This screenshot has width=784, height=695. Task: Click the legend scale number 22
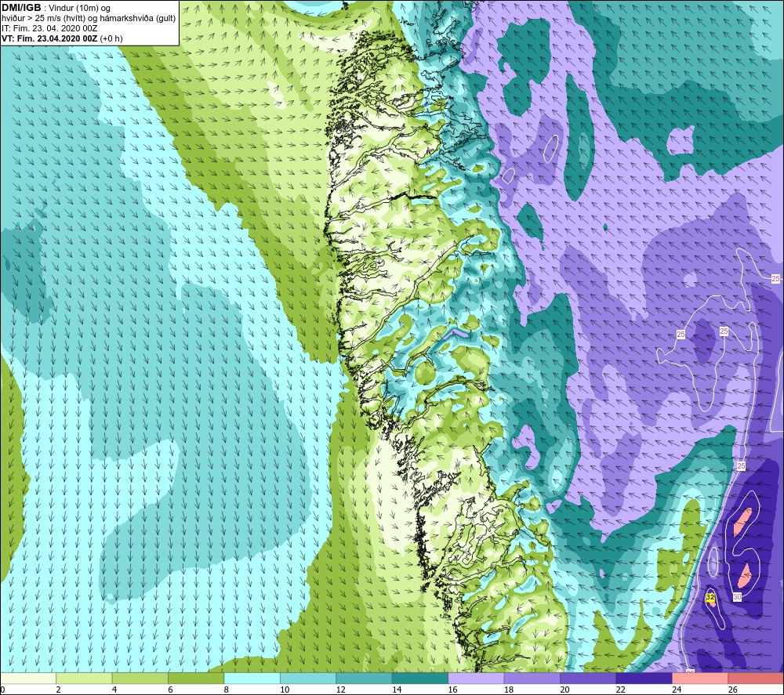(x=620, y=690)
